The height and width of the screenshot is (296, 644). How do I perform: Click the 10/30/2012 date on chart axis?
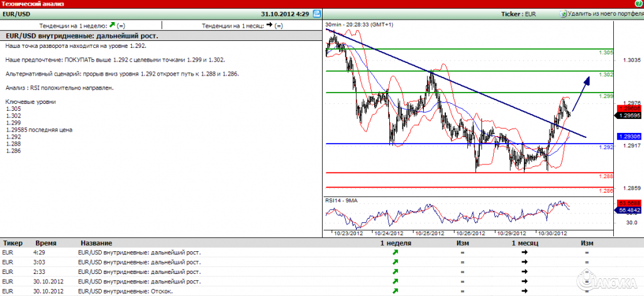552,233
